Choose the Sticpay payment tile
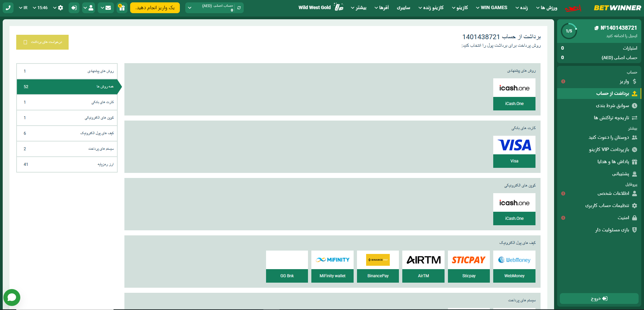This screenshot has width=644, height=310. [469, 266]
